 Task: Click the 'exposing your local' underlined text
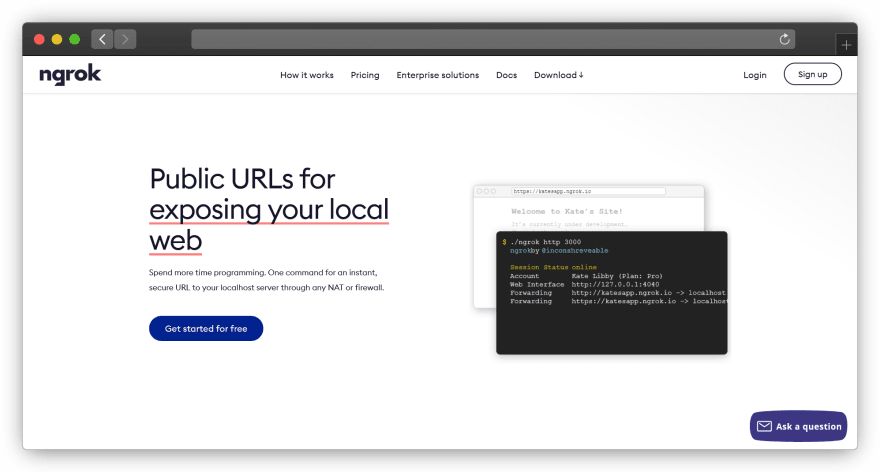pyautogui.click(x=269, y=210)
